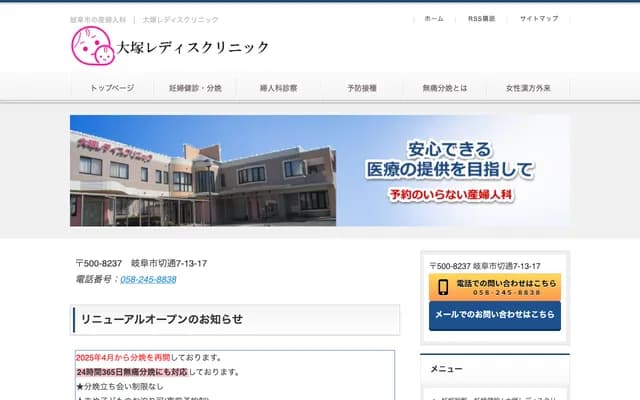This screenshot has width=640, height=400.
Task: Click the main address 〒500-8237 岐阜市切通7-13-17
Action: [141, 263]
